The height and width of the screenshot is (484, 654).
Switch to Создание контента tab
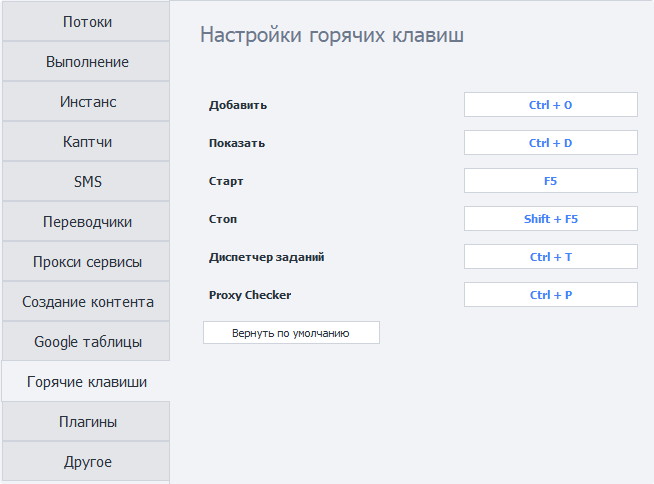[86, 302]
